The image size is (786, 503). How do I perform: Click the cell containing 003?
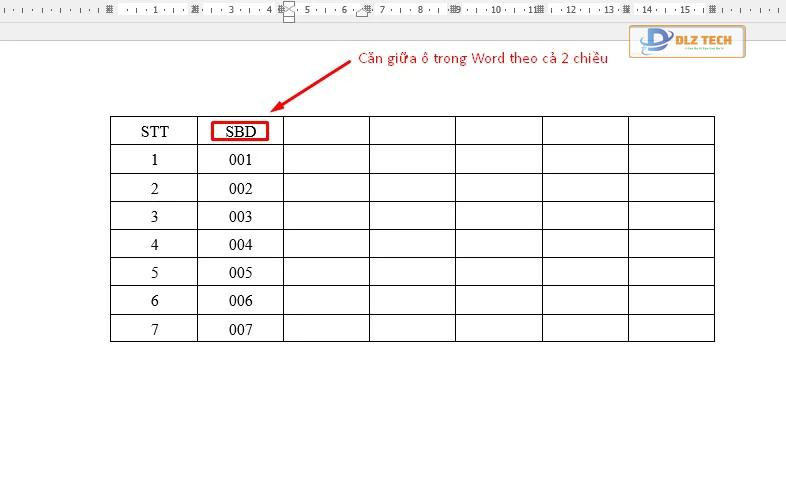[x=240, y=216]
